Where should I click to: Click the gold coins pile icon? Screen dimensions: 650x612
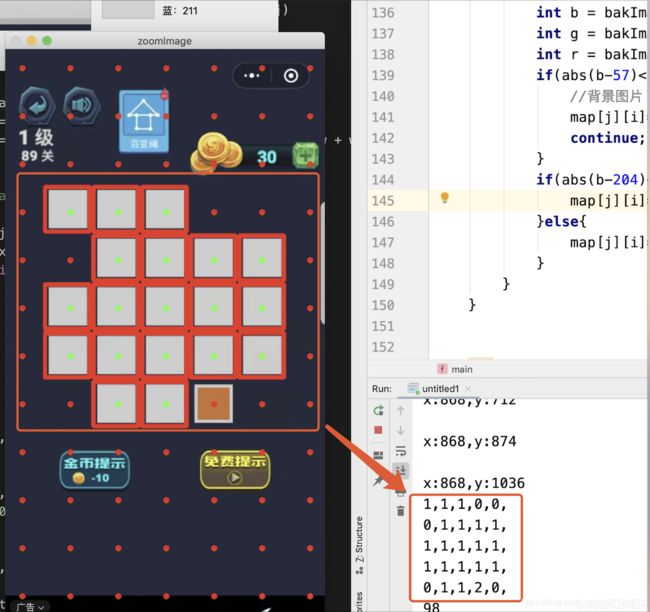[216, 153]
